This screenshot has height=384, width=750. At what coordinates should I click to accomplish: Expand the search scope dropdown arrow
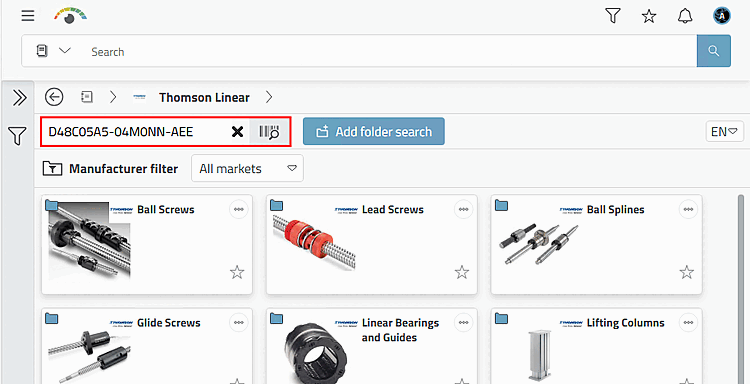click(65, 50)
